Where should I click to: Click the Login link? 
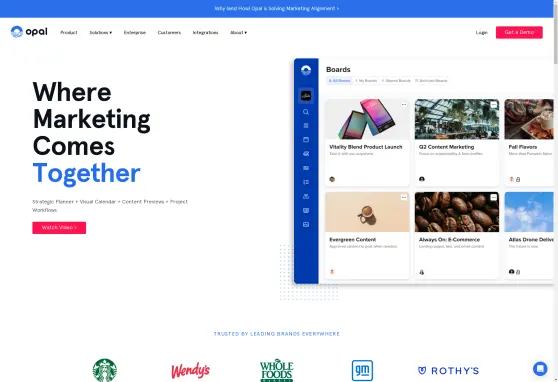481,32
